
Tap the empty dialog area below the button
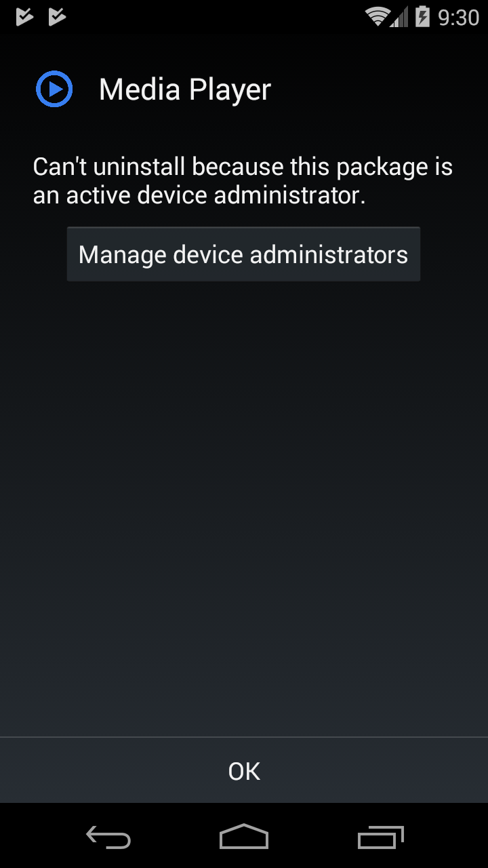(244, 509)
